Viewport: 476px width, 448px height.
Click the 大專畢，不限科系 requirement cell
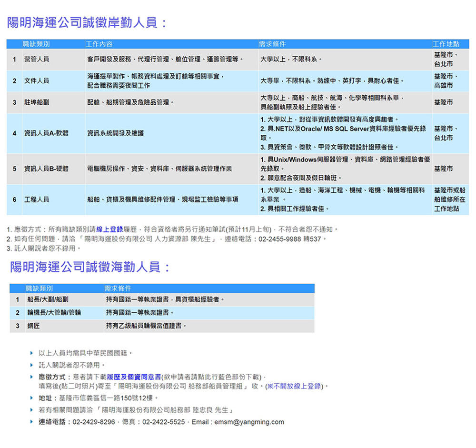pos(345,81)
